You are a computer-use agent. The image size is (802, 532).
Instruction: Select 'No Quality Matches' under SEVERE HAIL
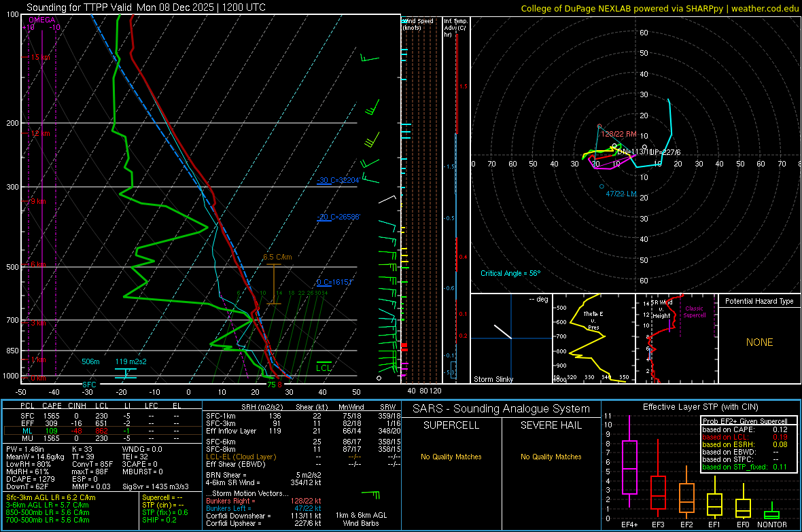click(x=551, y=457)
